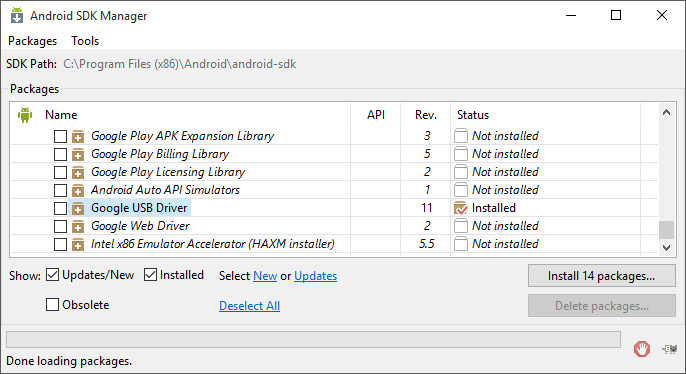Select the Google USB Driver row name
686x374 pixels.
click(139, 208)
